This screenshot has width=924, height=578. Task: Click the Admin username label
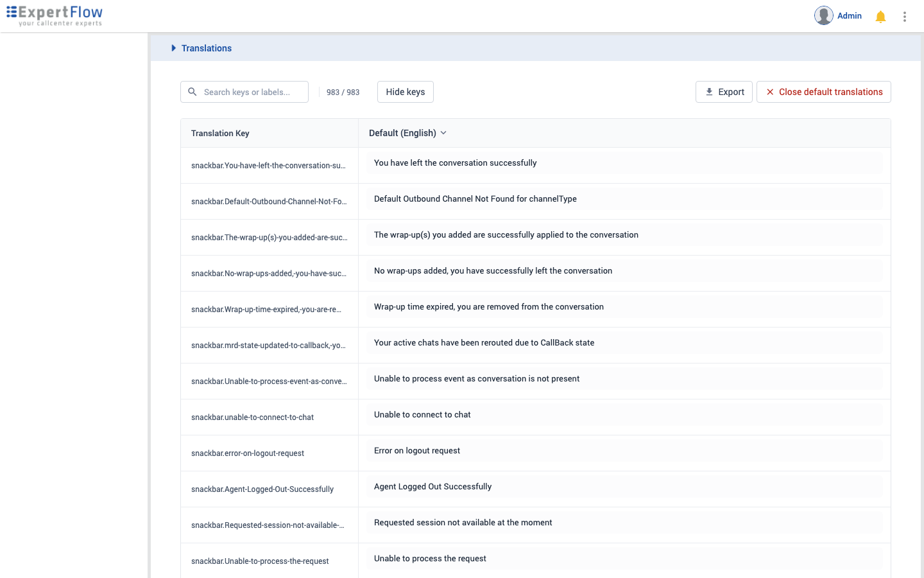850,15
